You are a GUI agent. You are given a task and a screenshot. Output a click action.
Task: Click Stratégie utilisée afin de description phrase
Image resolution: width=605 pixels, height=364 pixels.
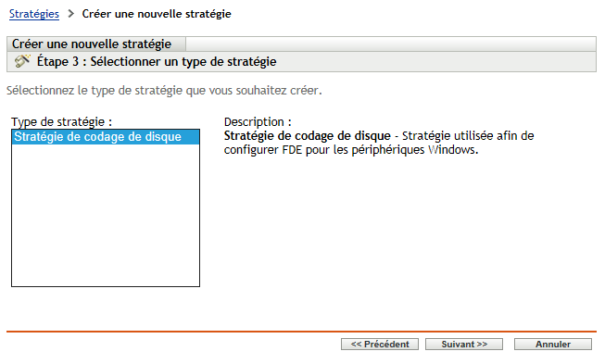[x=468, y=136]
